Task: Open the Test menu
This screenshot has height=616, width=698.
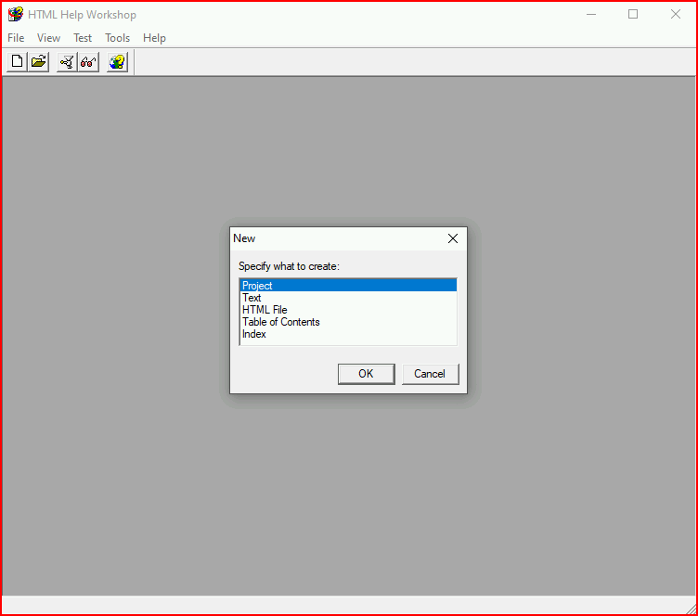Action: (x=83, y=38)
